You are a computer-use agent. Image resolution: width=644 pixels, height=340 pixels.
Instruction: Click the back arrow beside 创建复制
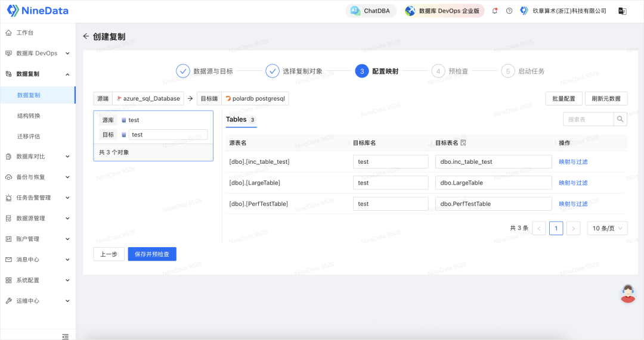click(86, 36)
